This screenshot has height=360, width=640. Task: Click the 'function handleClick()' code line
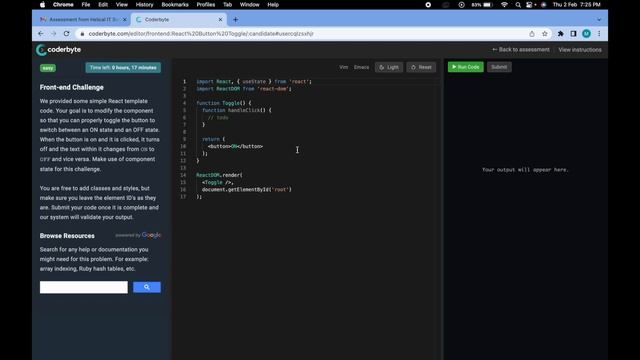click(x=237, y=110)
